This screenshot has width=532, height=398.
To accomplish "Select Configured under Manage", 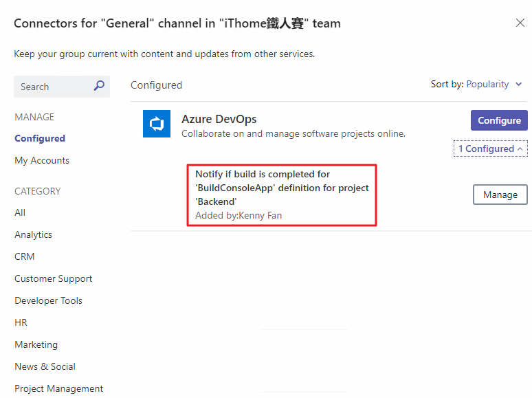I will coord(40,138).
